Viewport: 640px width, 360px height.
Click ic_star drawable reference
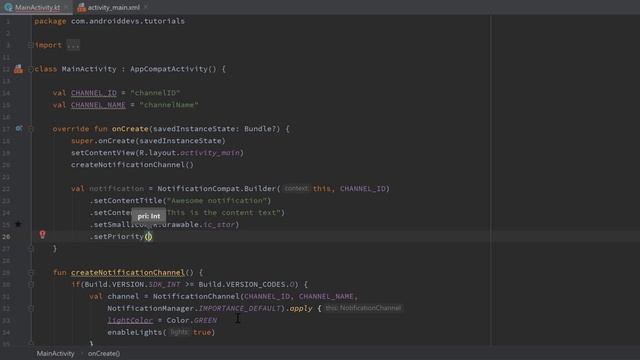(x=219, y=224)
